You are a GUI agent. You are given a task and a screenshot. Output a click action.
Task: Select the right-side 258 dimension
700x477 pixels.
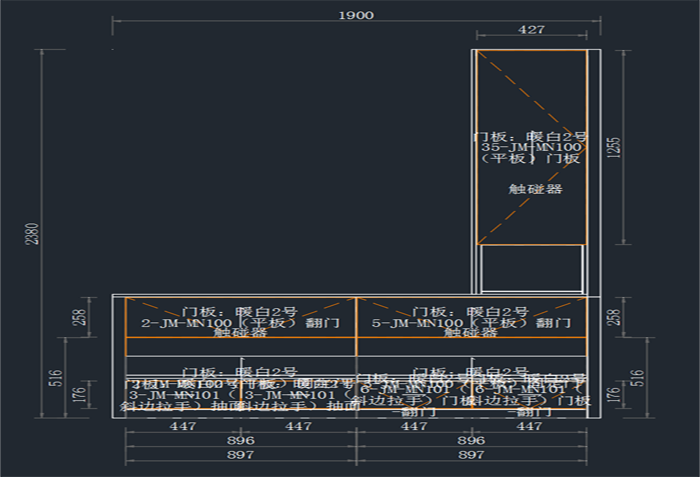[x=613, y=316]
